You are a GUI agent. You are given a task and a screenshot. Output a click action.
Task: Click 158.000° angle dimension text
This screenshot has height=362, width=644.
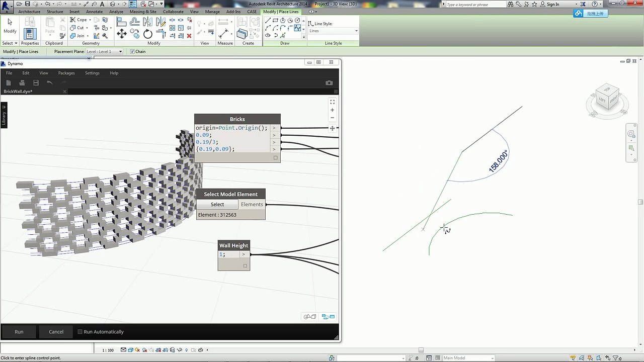[499, 161]
